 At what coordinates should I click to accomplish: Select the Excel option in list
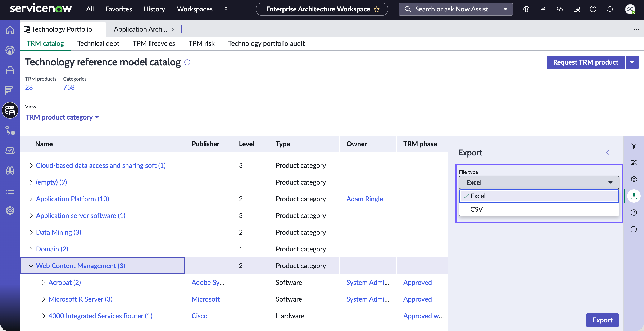click(539, 196)
